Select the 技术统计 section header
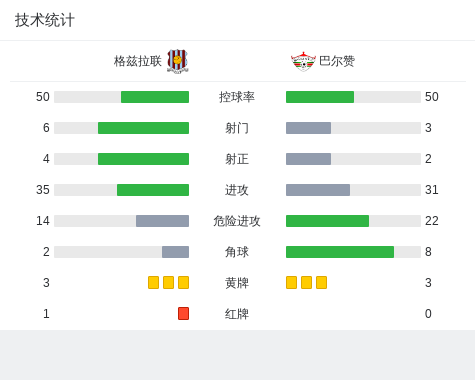Image resolution: width=475 pixels, height=380 pixels. [x=45, y=20]
